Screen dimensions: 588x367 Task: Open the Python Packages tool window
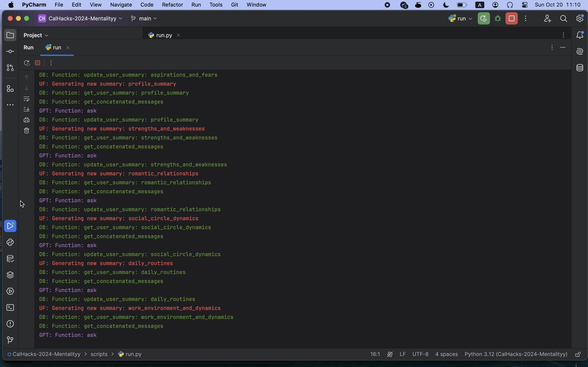[x=10, y=275]
